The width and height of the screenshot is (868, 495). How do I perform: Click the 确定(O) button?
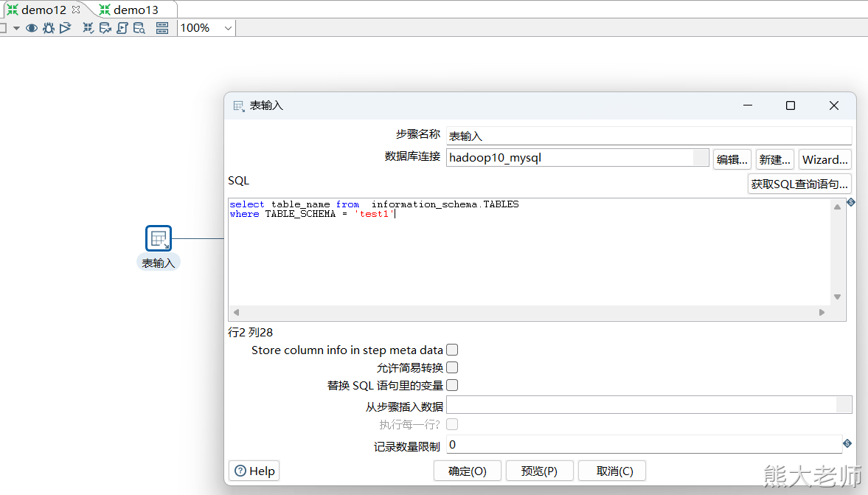[468, 471]
